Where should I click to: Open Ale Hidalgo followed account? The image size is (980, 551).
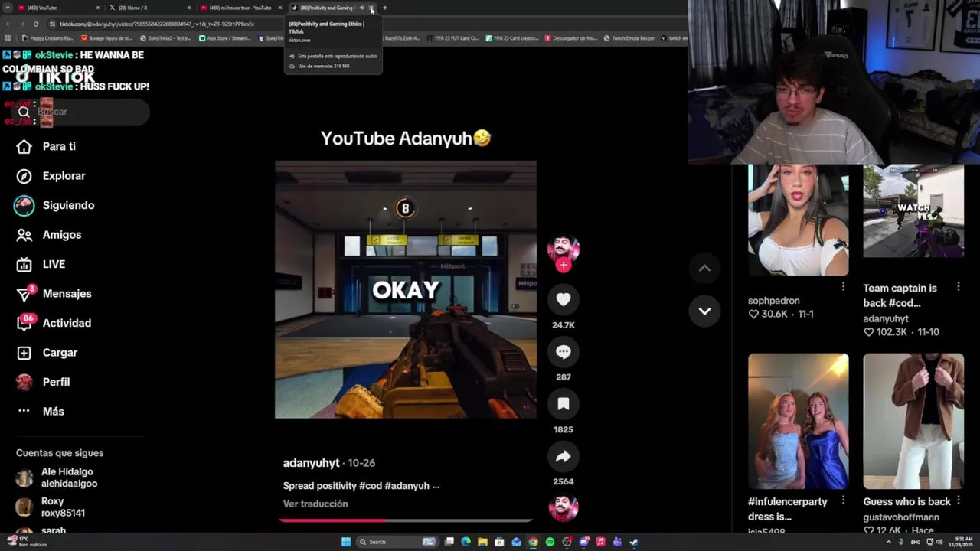(57, 478)
